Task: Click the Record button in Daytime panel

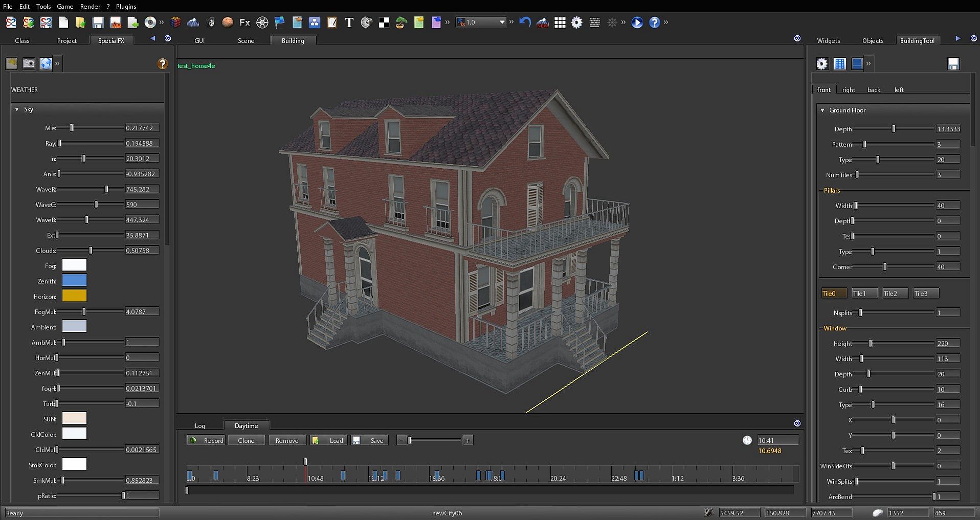Action: click(207, 440)
